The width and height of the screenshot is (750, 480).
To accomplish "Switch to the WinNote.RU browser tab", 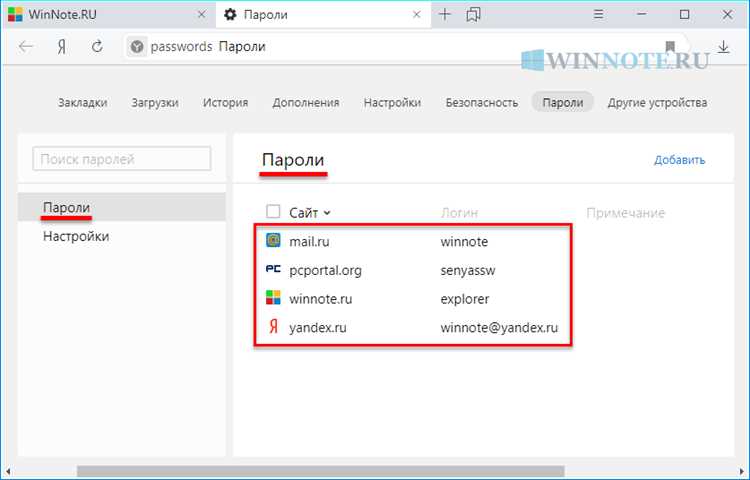I will pyautogui.click(x=108, y=15).
